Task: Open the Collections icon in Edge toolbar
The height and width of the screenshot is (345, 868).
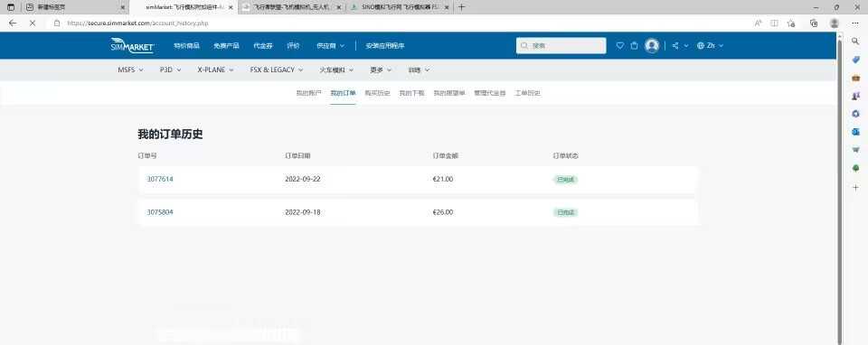Action: coord(813,23)
